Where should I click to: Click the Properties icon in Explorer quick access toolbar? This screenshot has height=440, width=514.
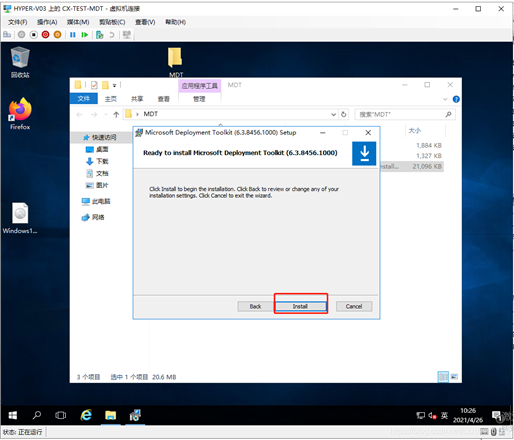click(94, 85)
